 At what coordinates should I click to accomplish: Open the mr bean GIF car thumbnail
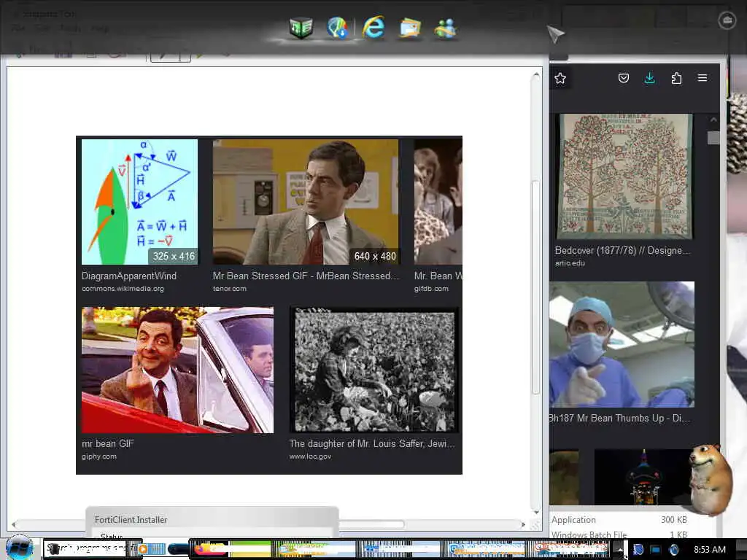click(178, 370)
